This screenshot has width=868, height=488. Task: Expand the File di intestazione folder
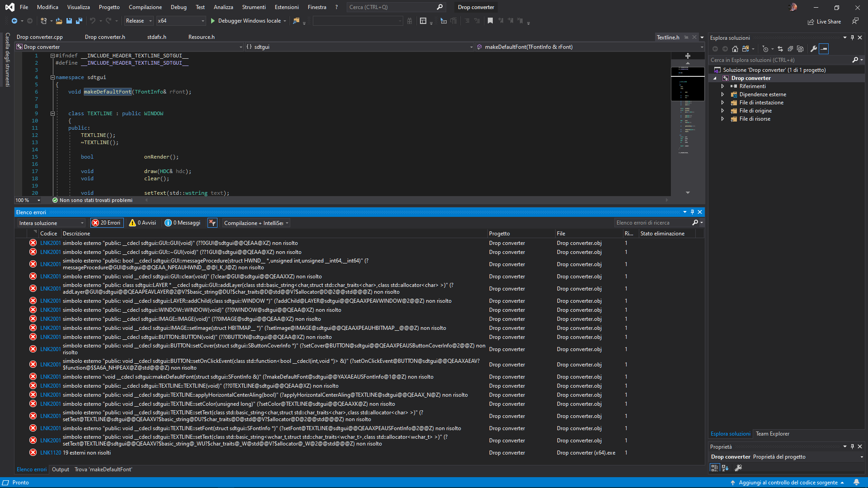click(722, 103)
